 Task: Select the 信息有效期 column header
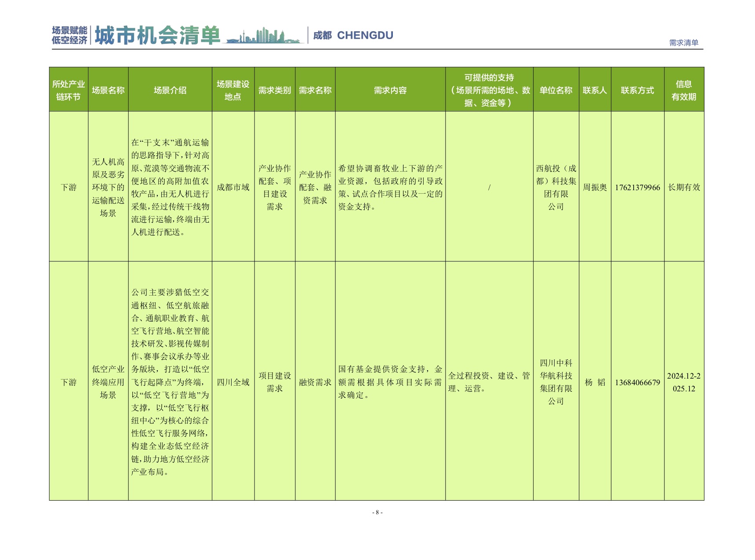(684, 90)
